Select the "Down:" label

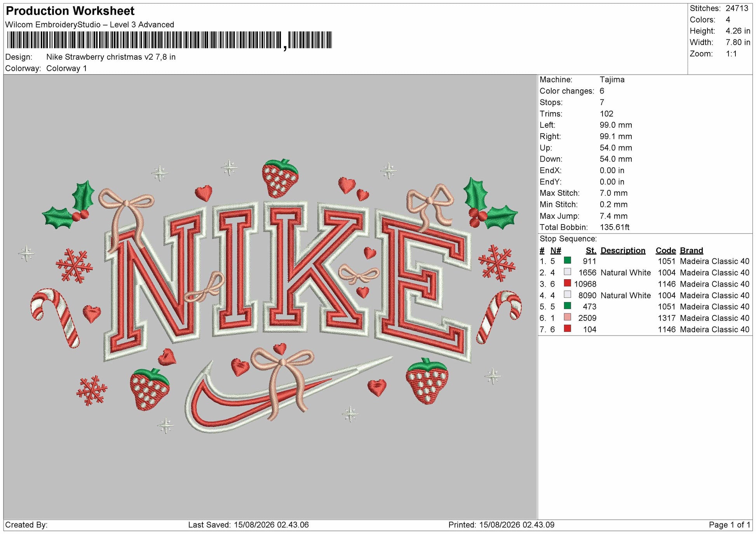[x=550, y=159]
